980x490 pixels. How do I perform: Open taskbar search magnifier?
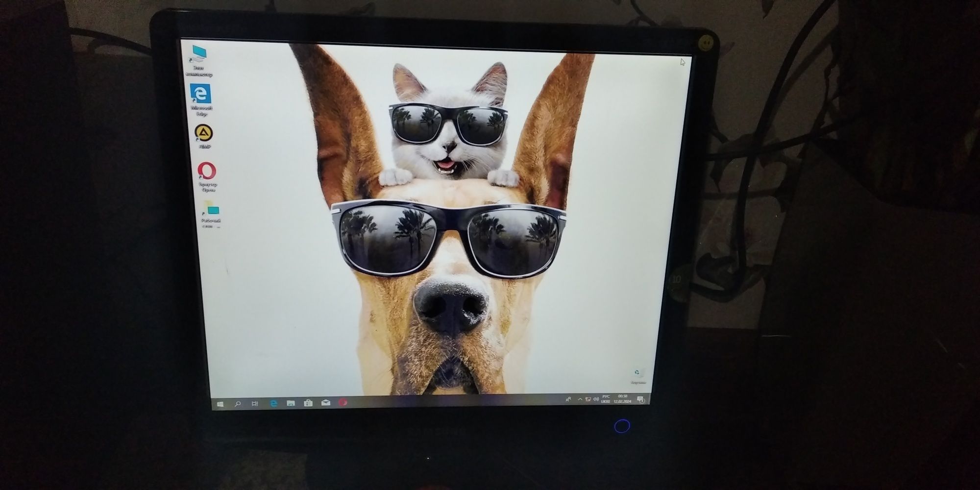pyautogui.click(x=238, y=404)
